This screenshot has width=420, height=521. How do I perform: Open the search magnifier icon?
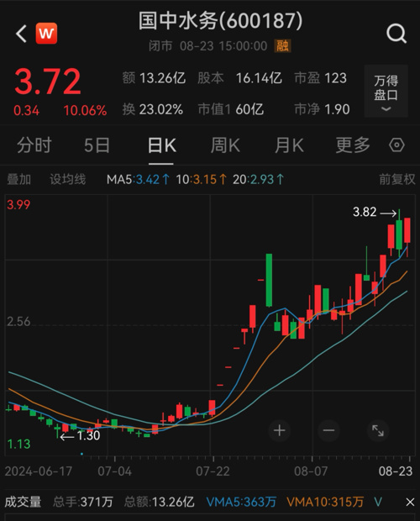(x=396, y=34)
